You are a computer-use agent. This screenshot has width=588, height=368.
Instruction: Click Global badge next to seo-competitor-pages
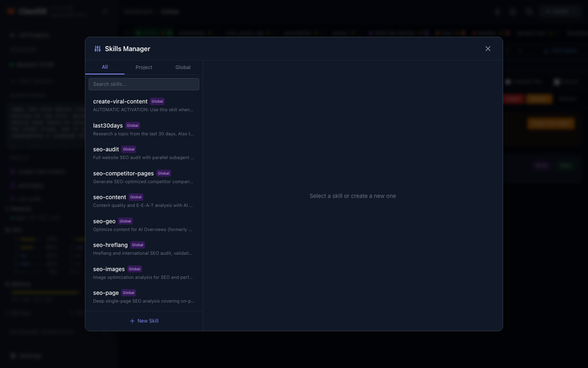click(164, 173)
